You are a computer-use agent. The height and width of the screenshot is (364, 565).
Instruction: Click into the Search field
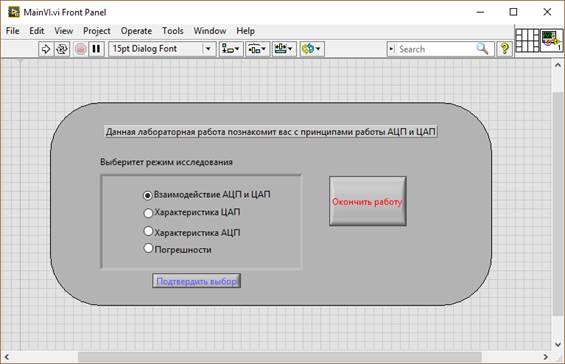click(435, 49)
